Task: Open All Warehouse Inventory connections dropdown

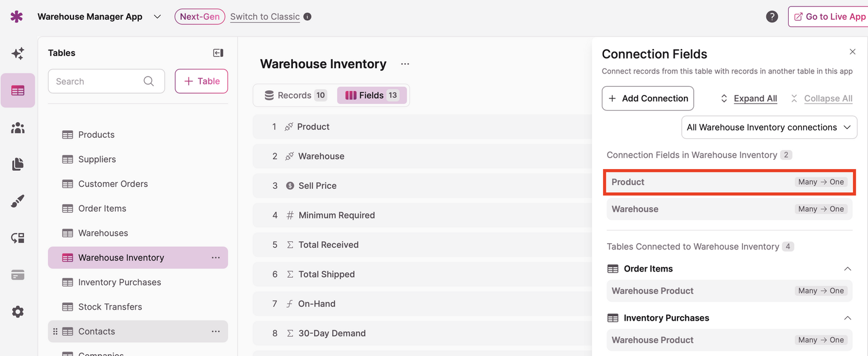Action: (769, 127)
